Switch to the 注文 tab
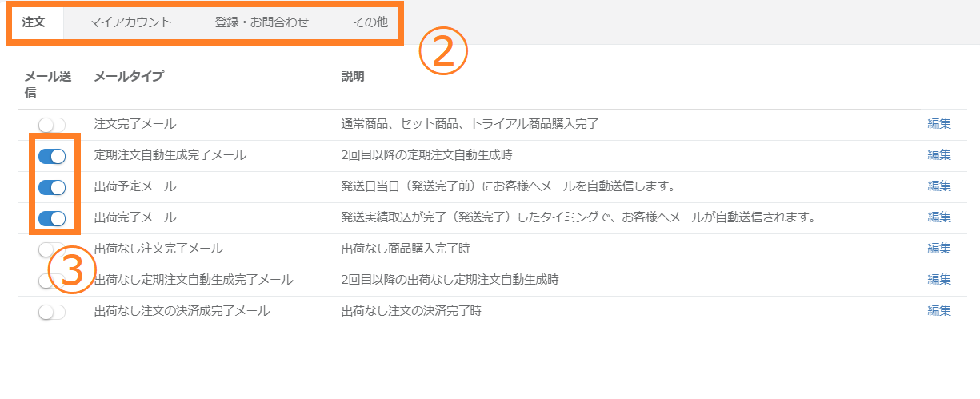 pos(34,22)
